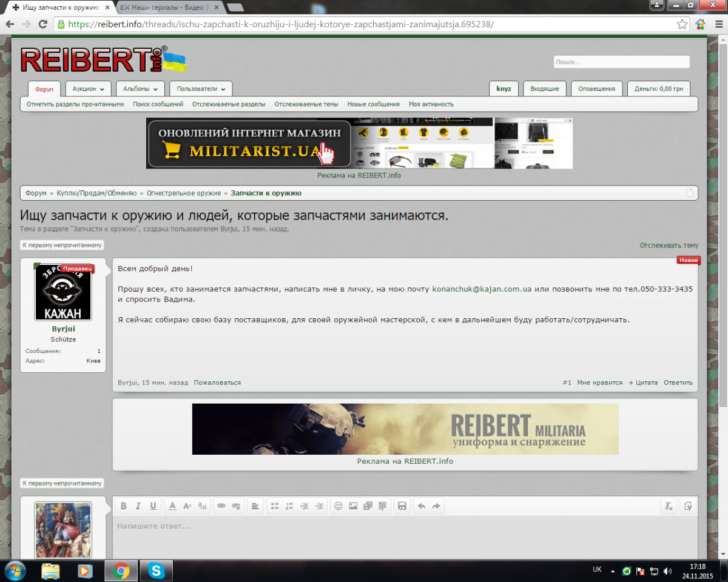Go back with browser arrow

pos(10,24)
